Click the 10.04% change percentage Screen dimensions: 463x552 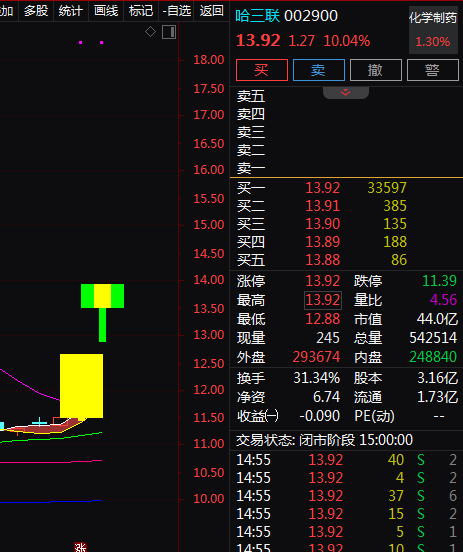point(347,41)
